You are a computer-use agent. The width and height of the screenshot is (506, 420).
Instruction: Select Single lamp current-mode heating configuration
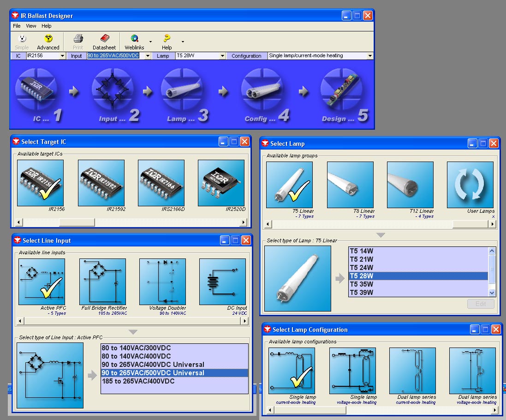(292, 371)
